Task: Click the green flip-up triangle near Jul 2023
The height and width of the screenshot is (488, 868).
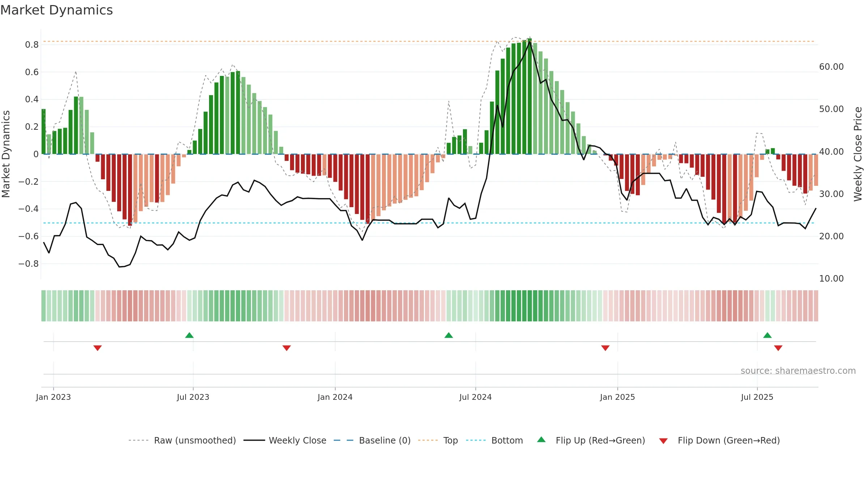Action: click(190, 335)
